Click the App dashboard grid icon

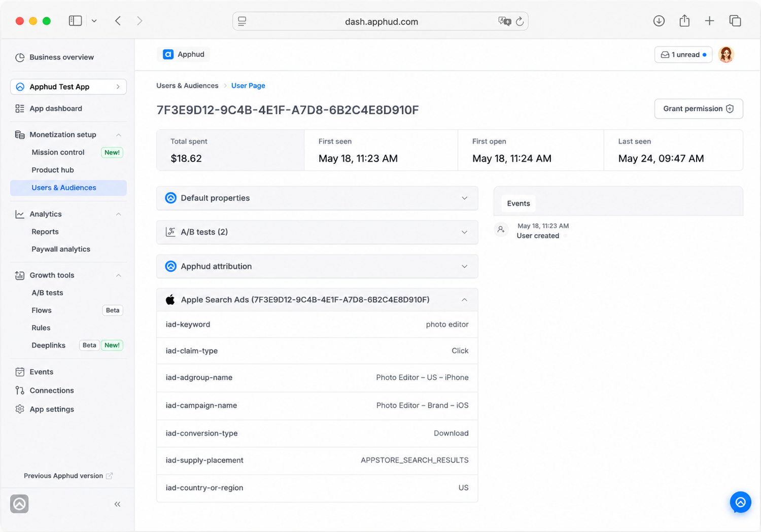(x=20, y=109)
